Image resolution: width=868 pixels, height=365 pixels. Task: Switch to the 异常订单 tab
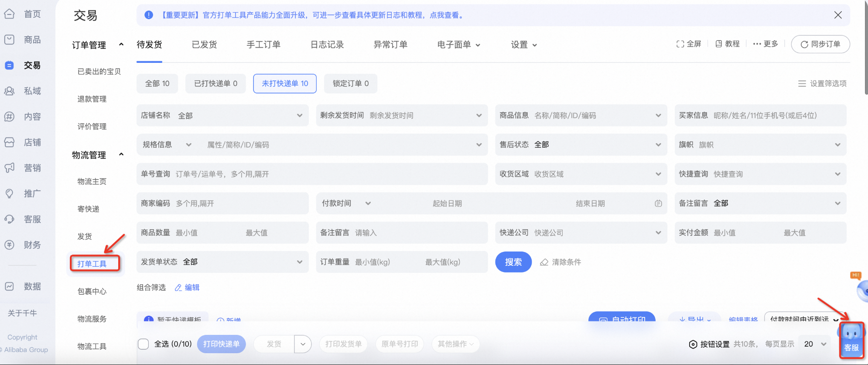390,45
